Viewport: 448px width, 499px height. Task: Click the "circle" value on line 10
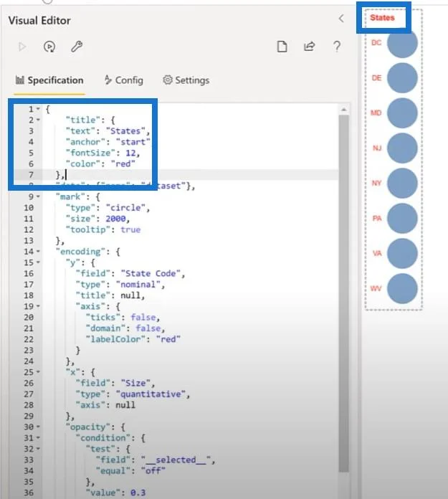click(x=125, y=208)
